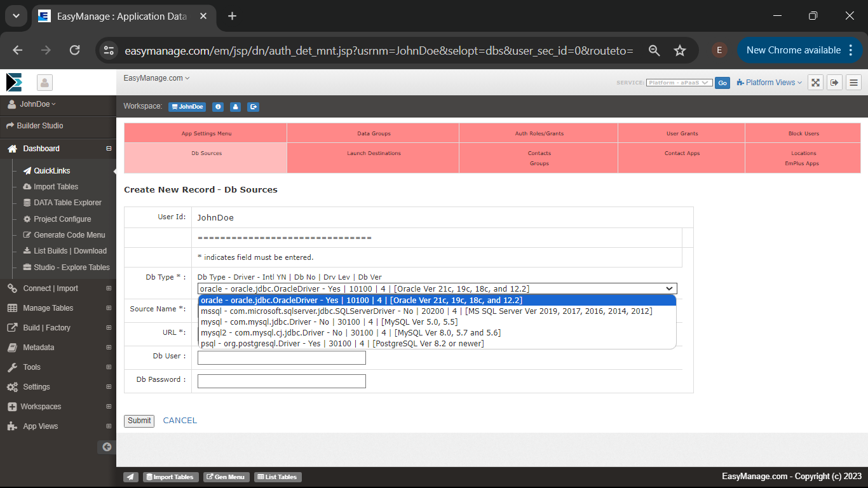Expand the Workspaces section
868x488 pixels.
coord(109,407)
